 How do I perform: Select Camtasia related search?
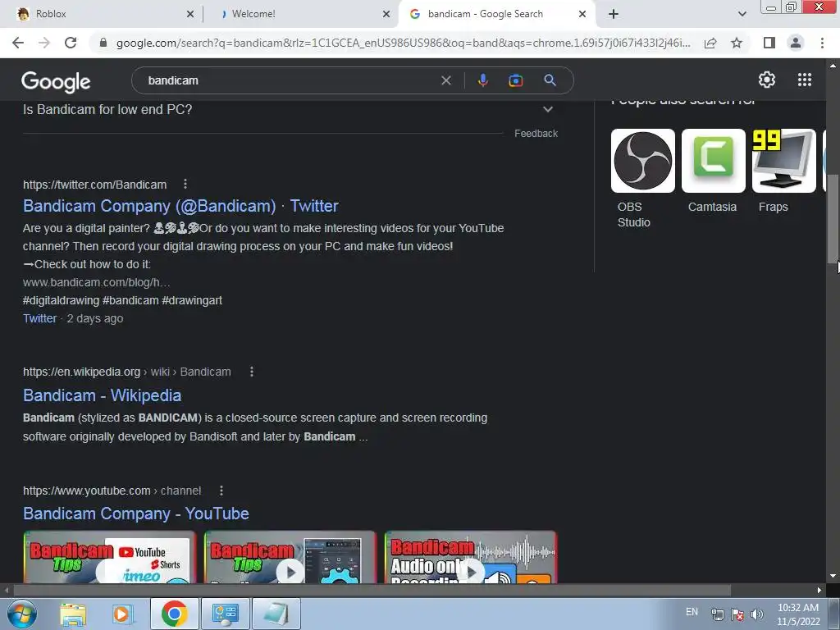(713, 171)
